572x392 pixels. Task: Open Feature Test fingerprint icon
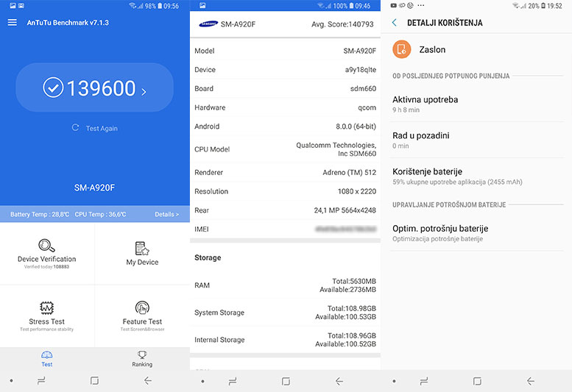point(142,308)
